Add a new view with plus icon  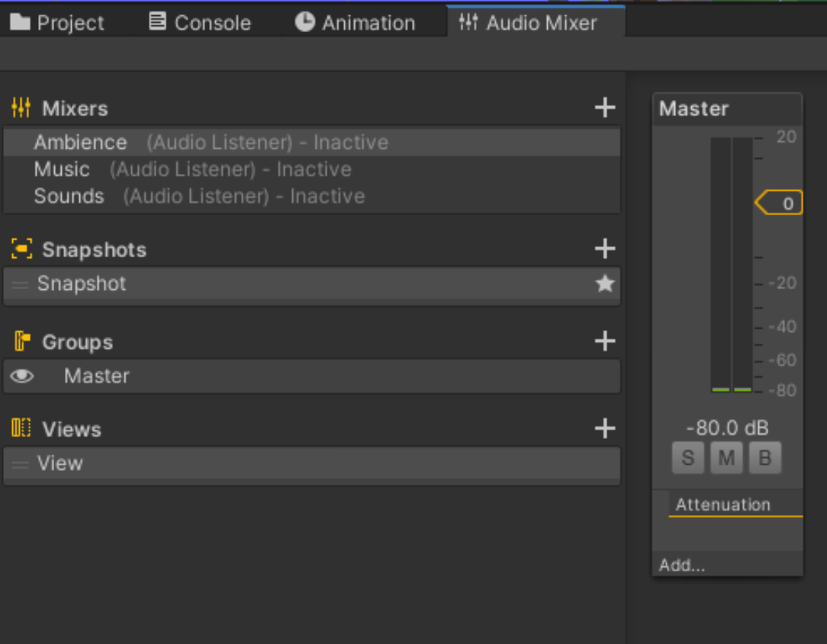pyautogui.click(x=605, y=428)
